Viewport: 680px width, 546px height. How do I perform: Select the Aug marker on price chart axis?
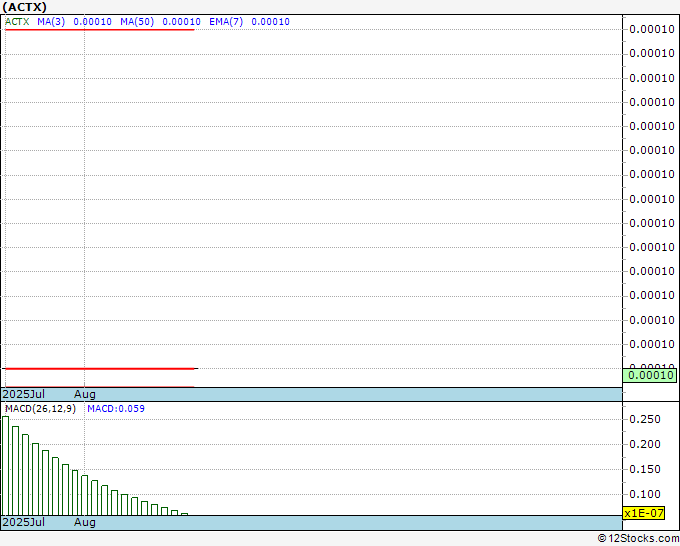click(x=85, y=395)
